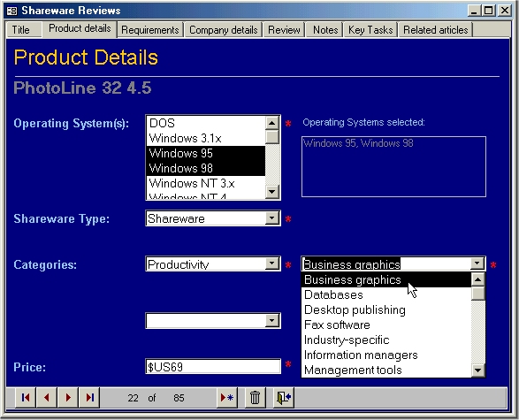
Task: Close the Shareware Reviews window
Action: (505, 11)
